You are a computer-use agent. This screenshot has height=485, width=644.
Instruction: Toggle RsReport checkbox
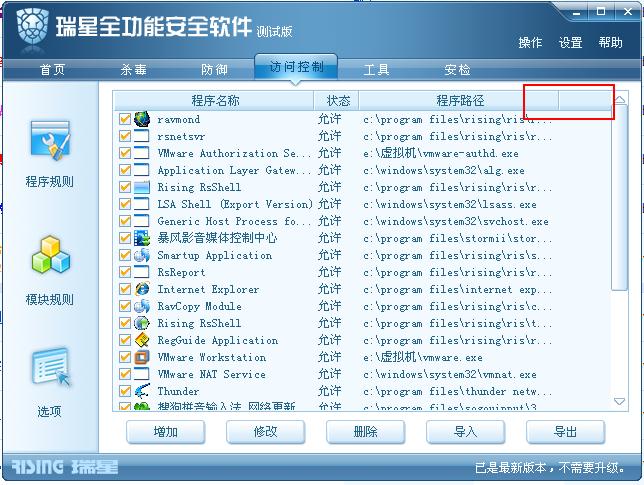click(x=125, y=272)
